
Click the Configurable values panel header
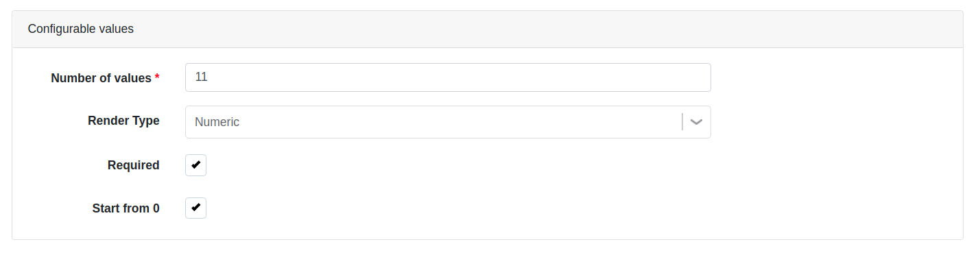coord(488,29)
